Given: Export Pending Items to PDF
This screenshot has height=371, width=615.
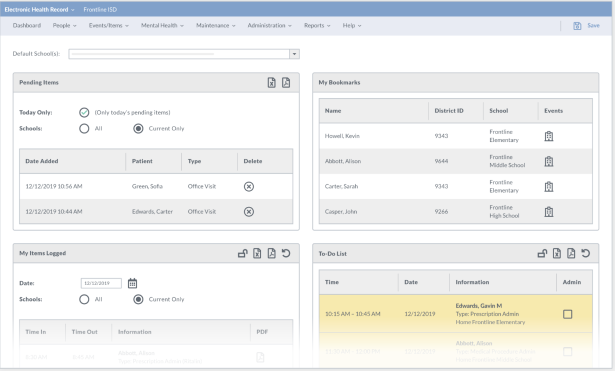Looking at the screenshot, I should point(286,83).
